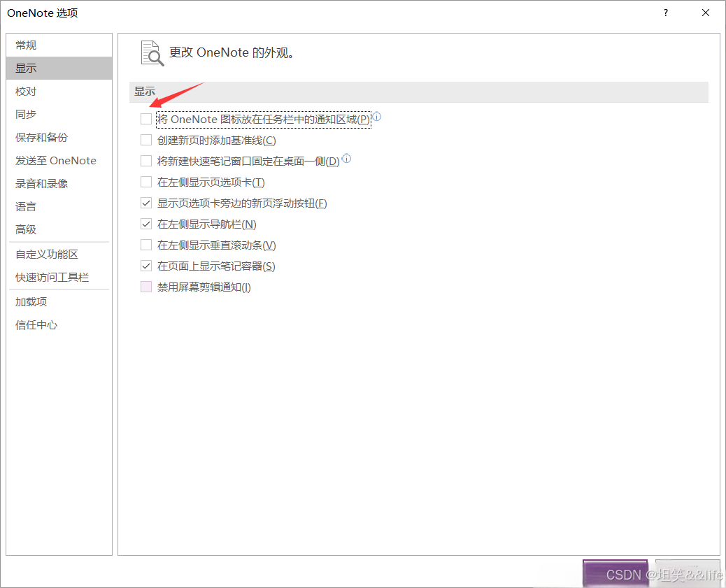Toggle adding rule lines when creating new pages
Viewport: 726px width, 588px height.
tap(146, 140)
